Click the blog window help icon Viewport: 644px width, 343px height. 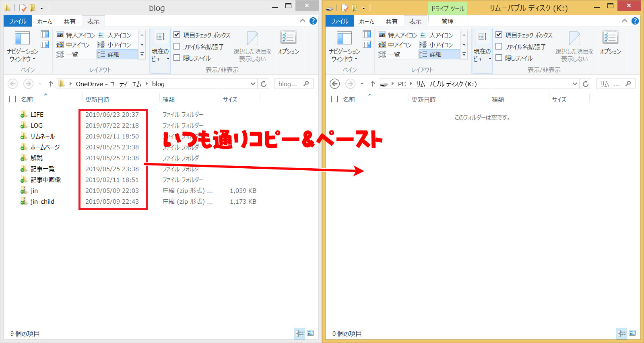[313, 21]
